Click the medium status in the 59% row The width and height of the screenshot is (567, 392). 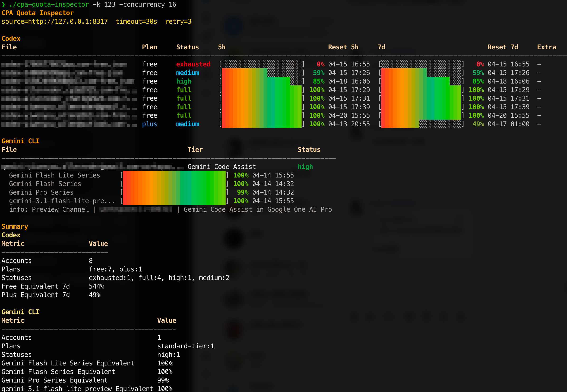tap(188, 73)
